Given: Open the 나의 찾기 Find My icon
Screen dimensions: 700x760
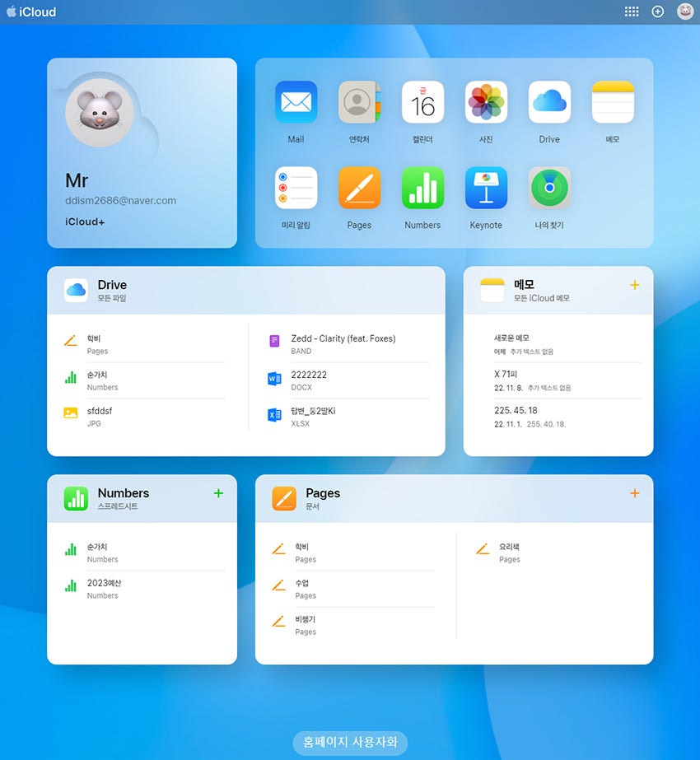Looking at the screenshot, I should tap(549, 188).
